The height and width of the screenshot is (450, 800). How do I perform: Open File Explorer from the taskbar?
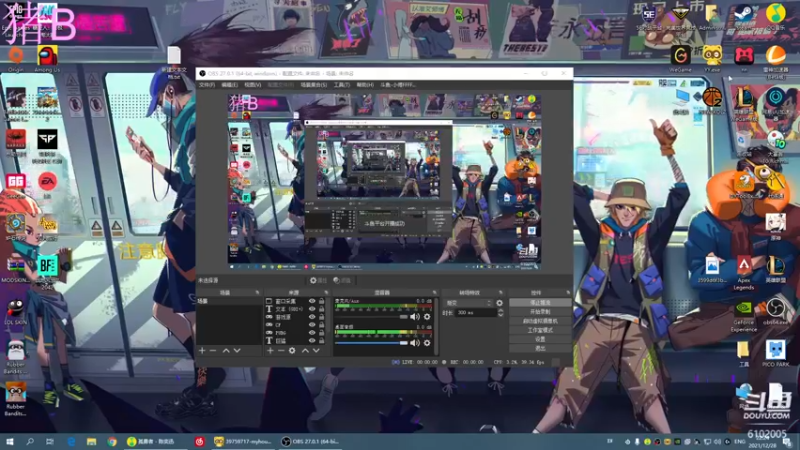(91, 442)
